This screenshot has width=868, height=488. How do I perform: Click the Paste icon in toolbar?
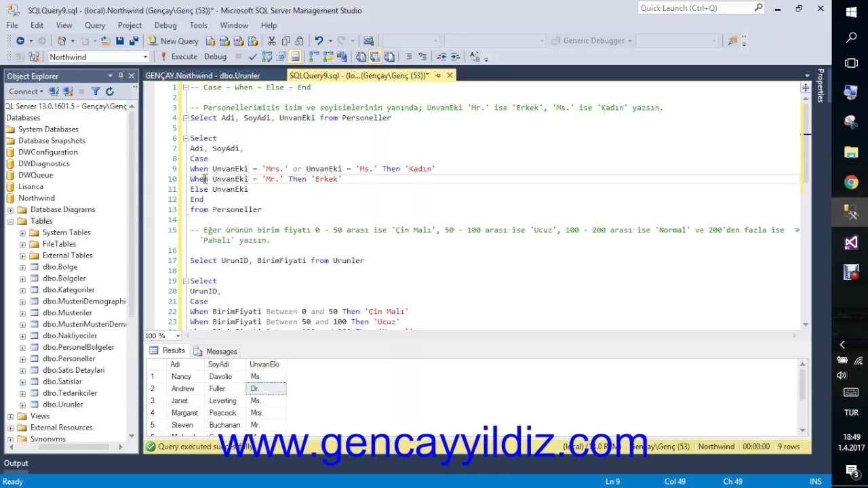299,41
